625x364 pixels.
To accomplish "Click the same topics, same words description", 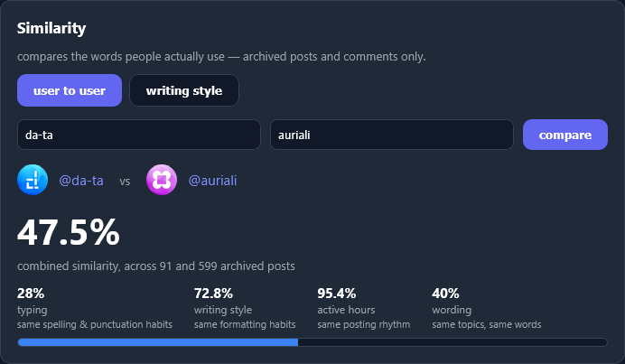I will point(487,324).
